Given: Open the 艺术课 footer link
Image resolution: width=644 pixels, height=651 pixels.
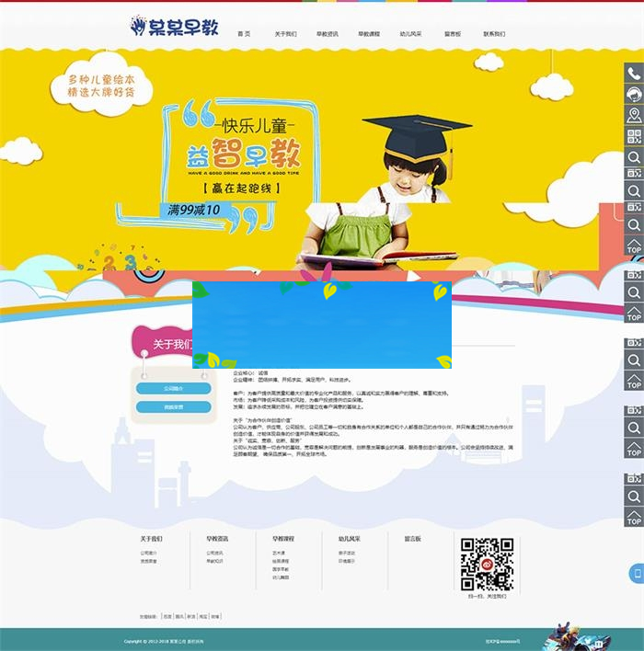Looking at the screenshot, I should tap(278, 553).
